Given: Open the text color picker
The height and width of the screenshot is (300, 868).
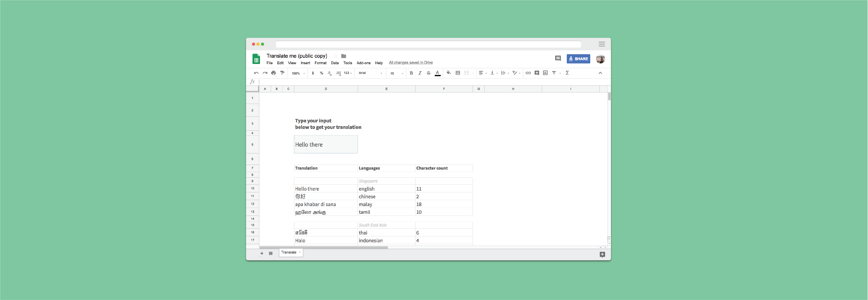Looking at the screenshot, I should click(x=437, y=73).
